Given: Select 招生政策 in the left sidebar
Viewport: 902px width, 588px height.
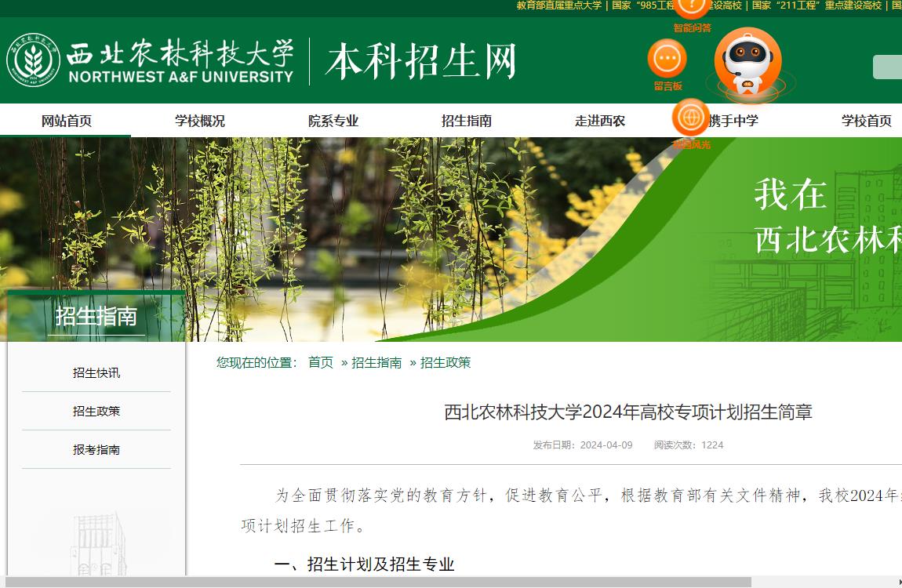Looking at the screenshot, I should 96,412.
